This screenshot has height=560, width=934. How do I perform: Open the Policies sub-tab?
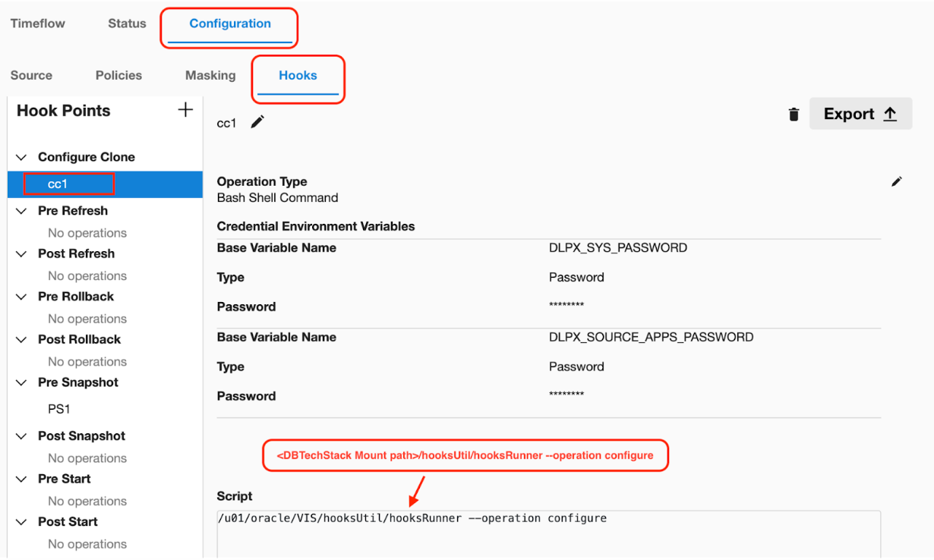(x=118, y=75)
